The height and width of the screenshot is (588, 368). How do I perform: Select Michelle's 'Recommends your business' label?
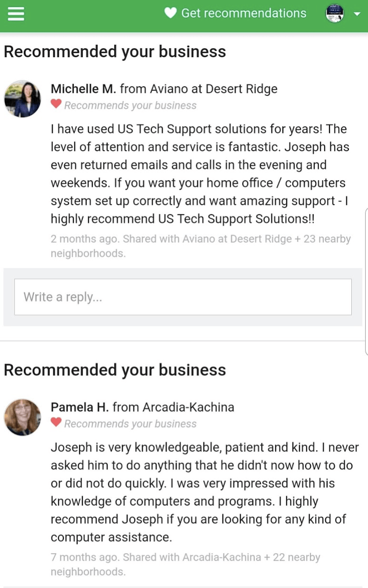[130, 105]
